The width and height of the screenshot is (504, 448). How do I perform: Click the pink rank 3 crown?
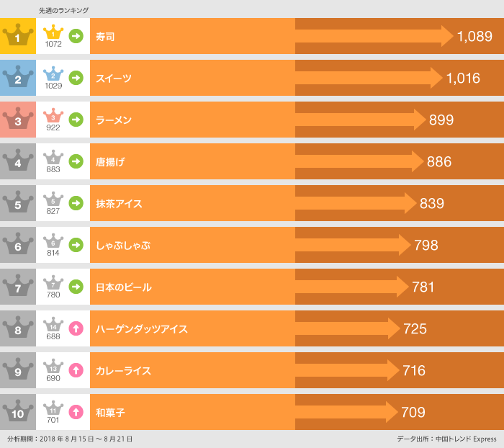click(x=18, y=120)
